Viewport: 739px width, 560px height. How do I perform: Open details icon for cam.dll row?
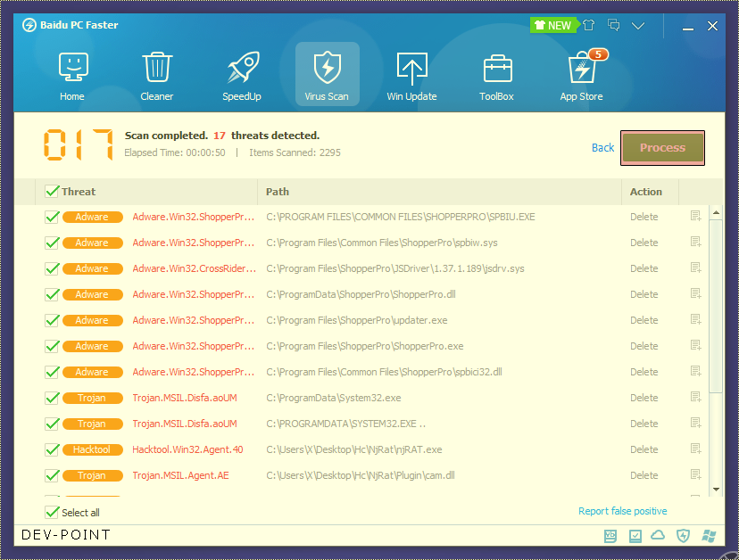pos(695,474)
